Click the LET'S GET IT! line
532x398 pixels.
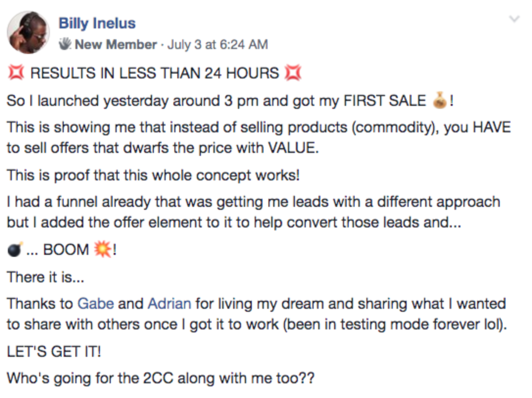[x=54, y=351]
